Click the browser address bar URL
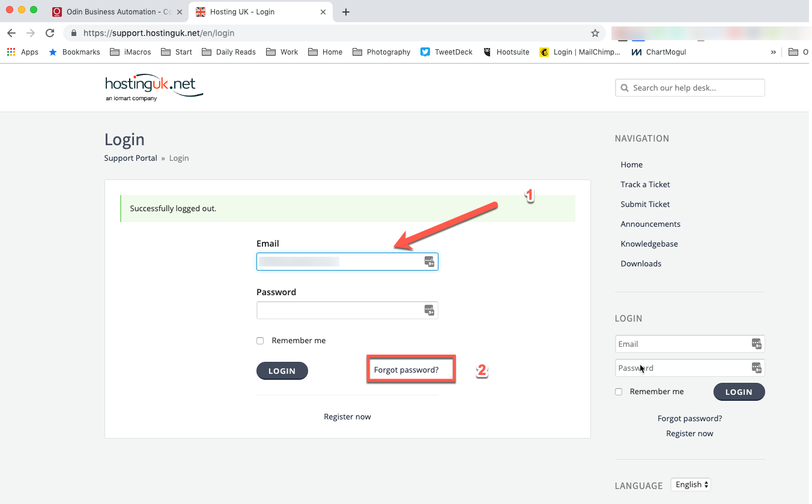Screen dimensions: 812x504 click(x=159, y=33)
